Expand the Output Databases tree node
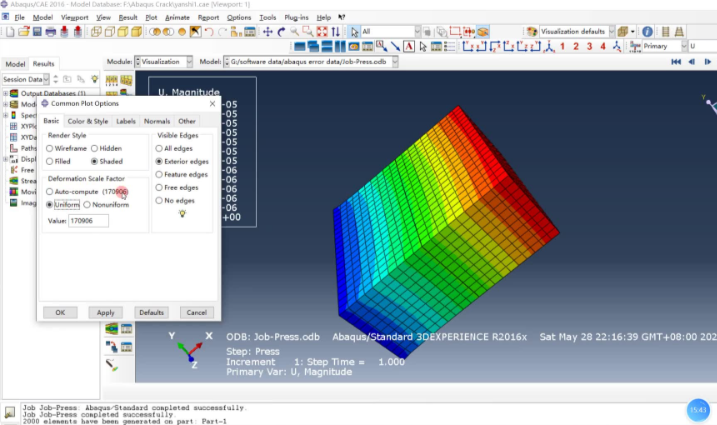Screen dimensions: 717x425 (5, 95)
